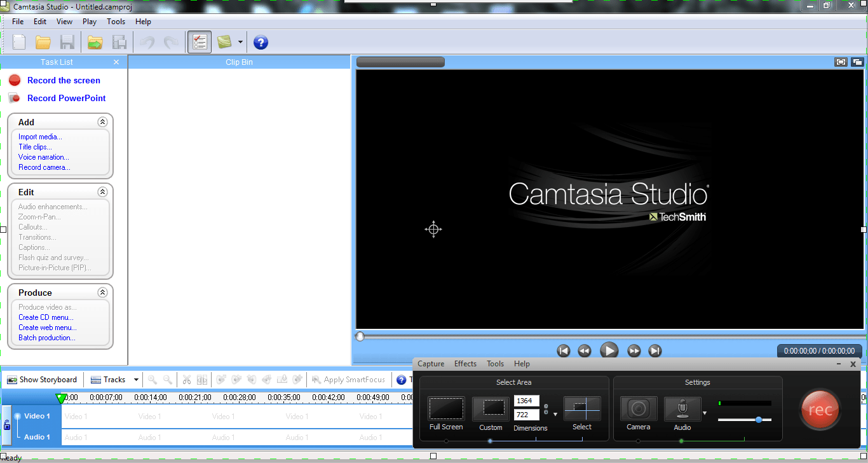The height and width of the screenshot is (463, 868).
Task: Toggle the Audio microphone button
Action: tap(682, 409)
